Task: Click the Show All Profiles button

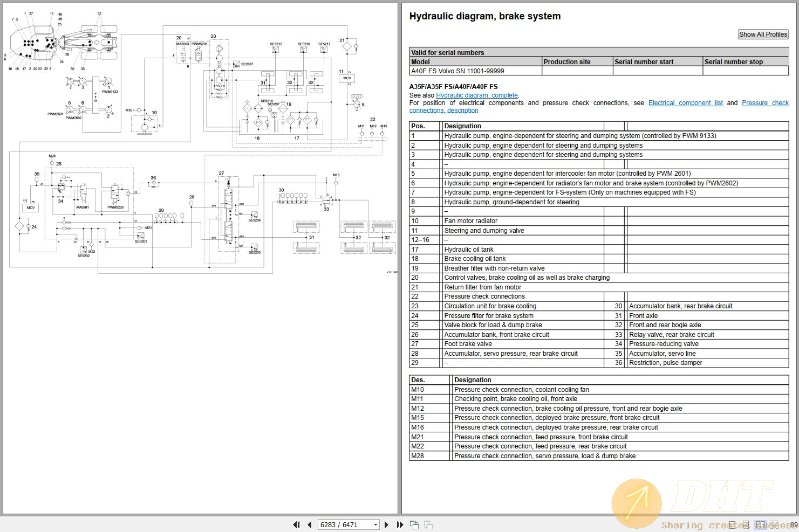Action: click(x=763, y=34)
